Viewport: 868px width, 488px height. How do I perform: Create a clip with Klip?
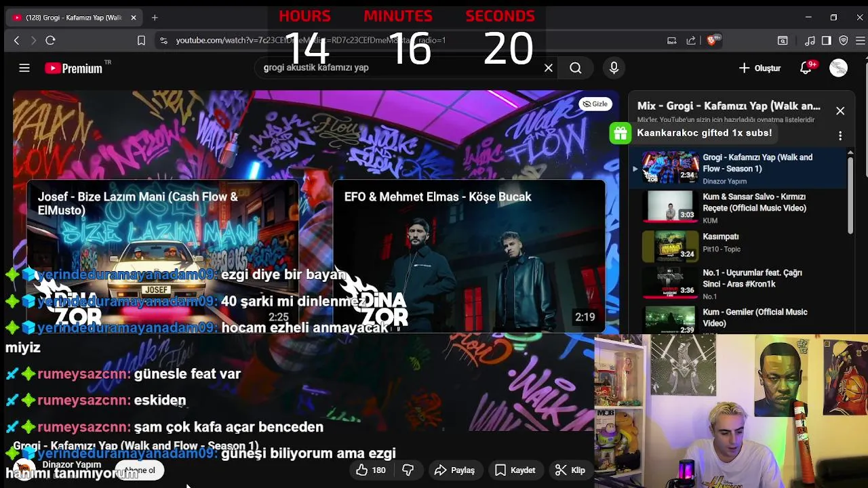pyautogui.click(x=570, y=470)
